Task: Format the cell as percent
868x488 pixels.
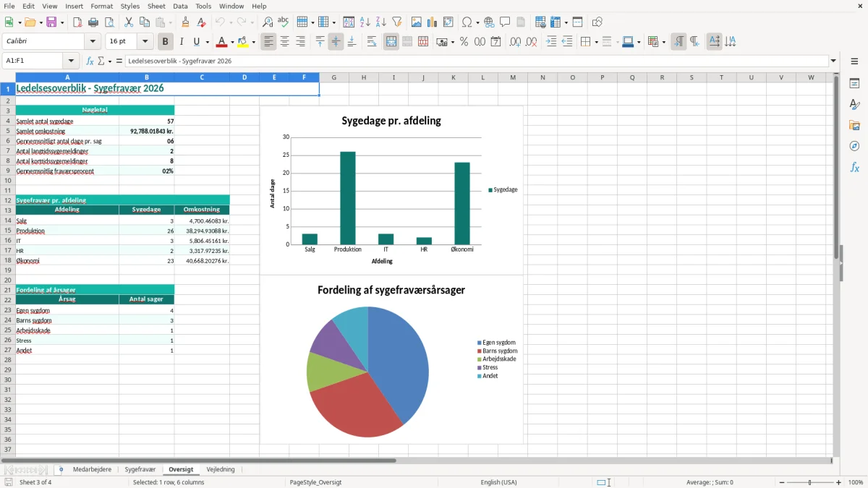Action: pyautogui.click(x=464, y=42)
